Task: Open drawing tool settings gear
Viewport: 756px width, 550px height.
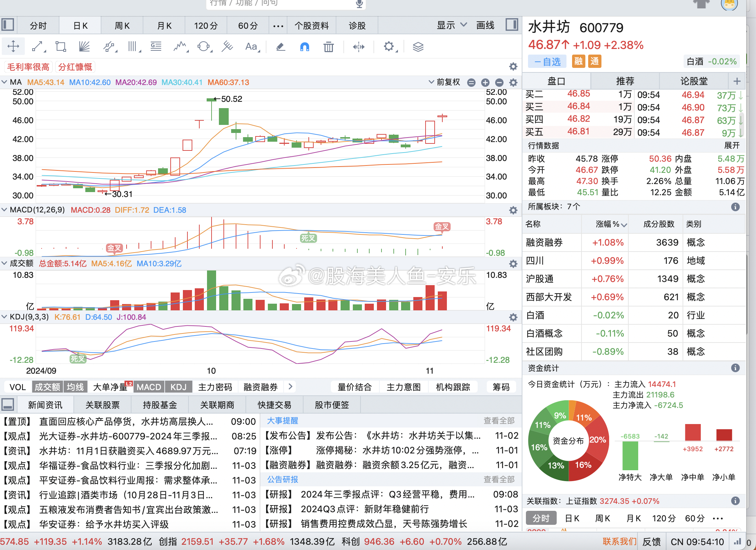Action: coord(389,47)
